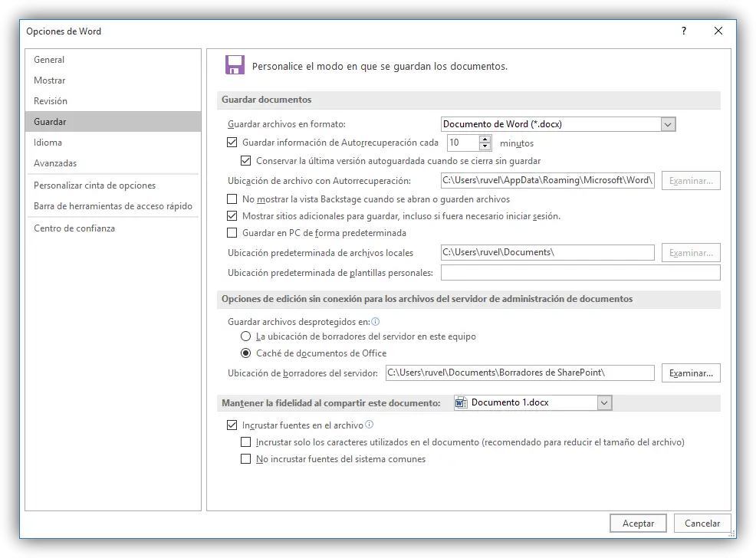Toggle Incrustar fuentes en el archivo checkbox
The height and width of the screenshot is (558, 756).
232,425
